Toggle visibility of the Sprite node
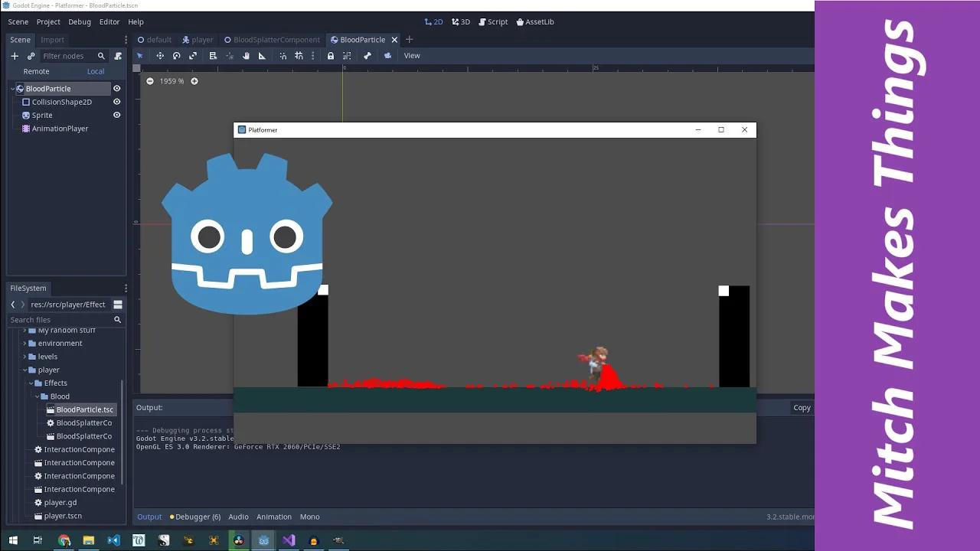The image size is (980, 551). [116, 115]
